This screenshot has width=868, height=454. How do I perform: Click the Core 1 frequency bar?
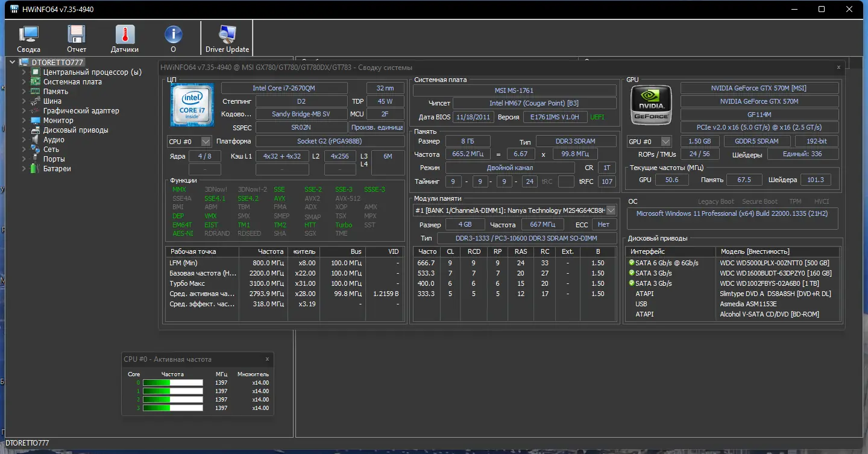tap(173, 391)
